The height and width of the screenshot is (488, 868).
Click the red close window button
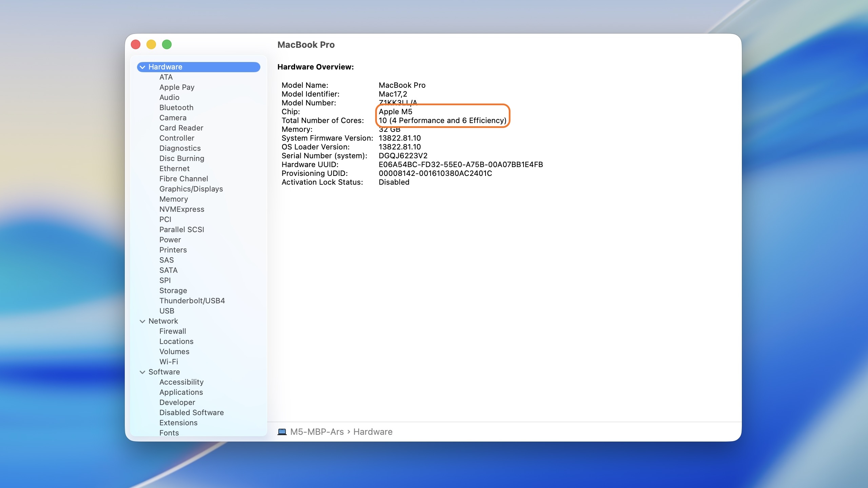click(136, 44)
